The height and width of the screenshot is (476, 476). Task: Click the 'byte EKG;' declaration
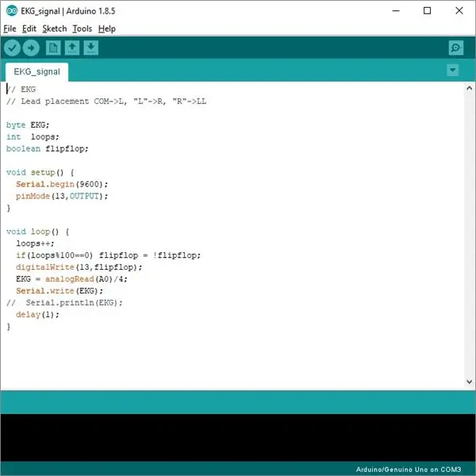pos(28,125)
